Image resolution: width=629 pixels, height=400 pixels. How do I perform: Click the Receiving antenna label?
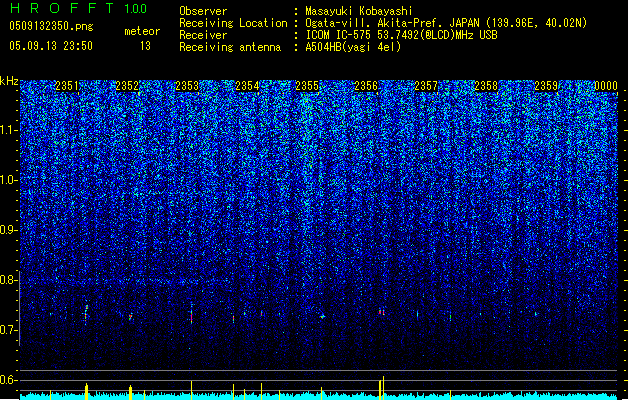pos(230,47)
